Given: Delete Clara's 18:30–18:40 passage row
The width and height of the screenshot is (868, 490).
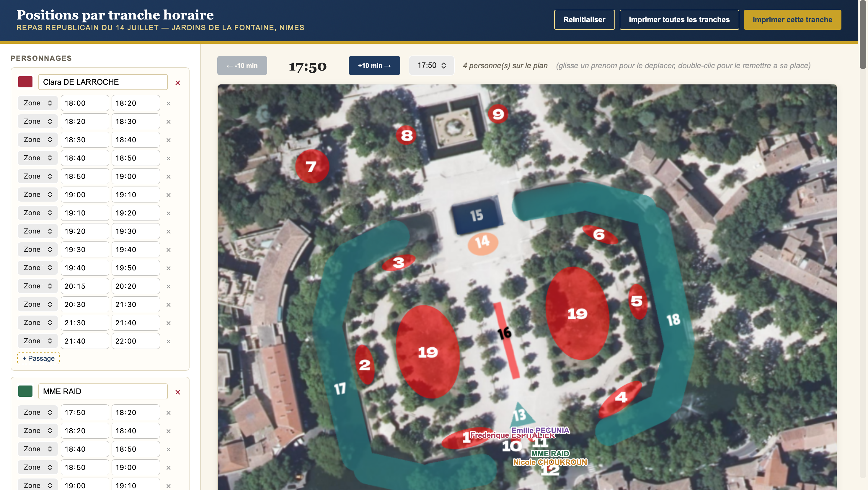Looking at the screenshot, I should tap(169, 140).
